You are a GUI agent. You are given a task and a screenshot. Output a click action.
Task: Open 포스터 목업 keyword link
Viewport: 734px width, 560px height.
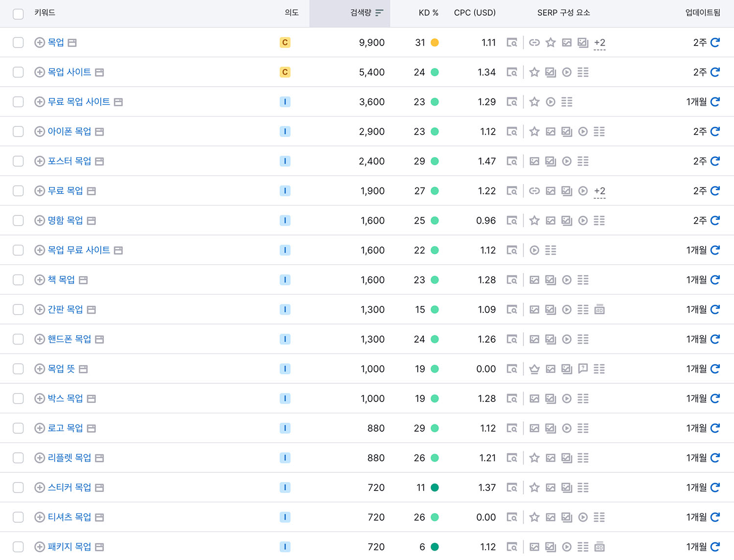point(69,161)
